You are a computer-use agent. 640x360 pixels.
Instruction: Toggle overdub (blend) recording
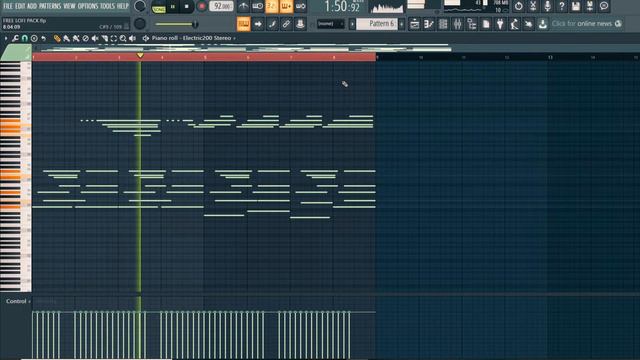tap(286, 6)
